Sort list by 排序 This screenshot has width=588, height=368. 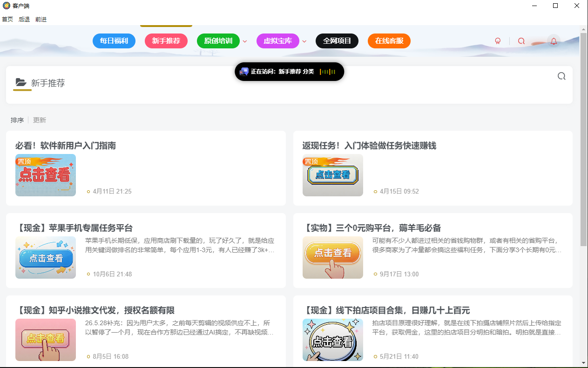(x=17, y=120)
